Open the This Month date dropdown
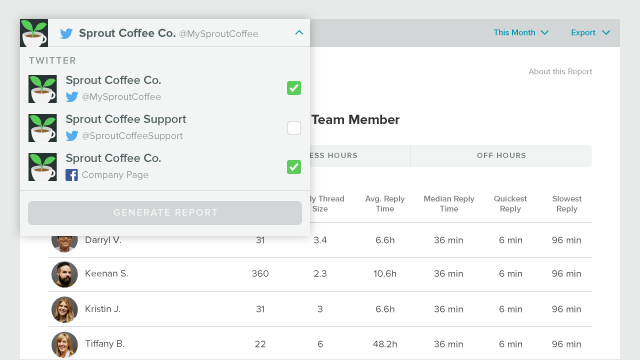 521,33
